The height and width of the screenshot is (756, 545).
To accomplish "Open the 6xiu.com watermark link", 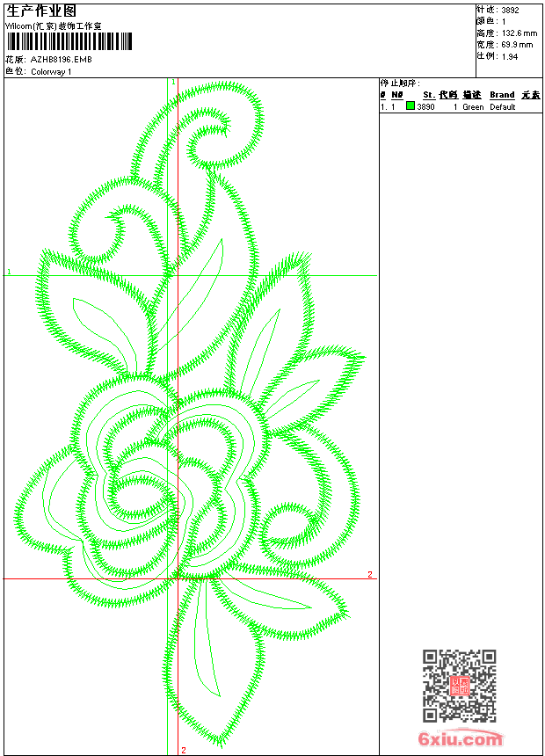I will [x=461, y=739].
